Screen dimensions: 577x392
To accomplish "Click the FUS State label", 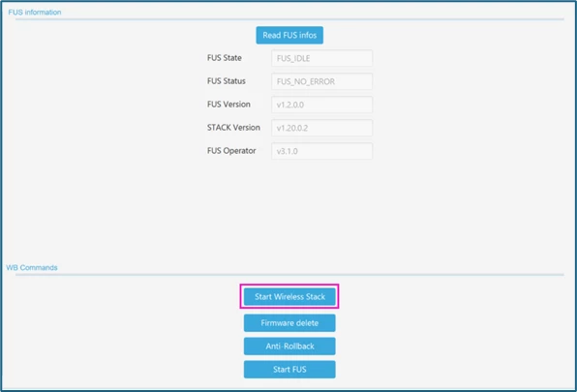I will (224, 58).
